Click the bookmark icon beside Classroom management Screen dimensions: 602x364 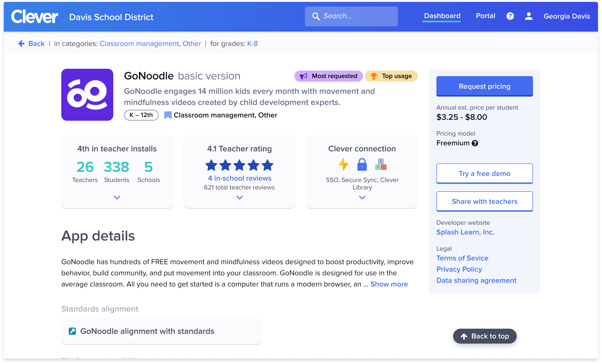168,115
